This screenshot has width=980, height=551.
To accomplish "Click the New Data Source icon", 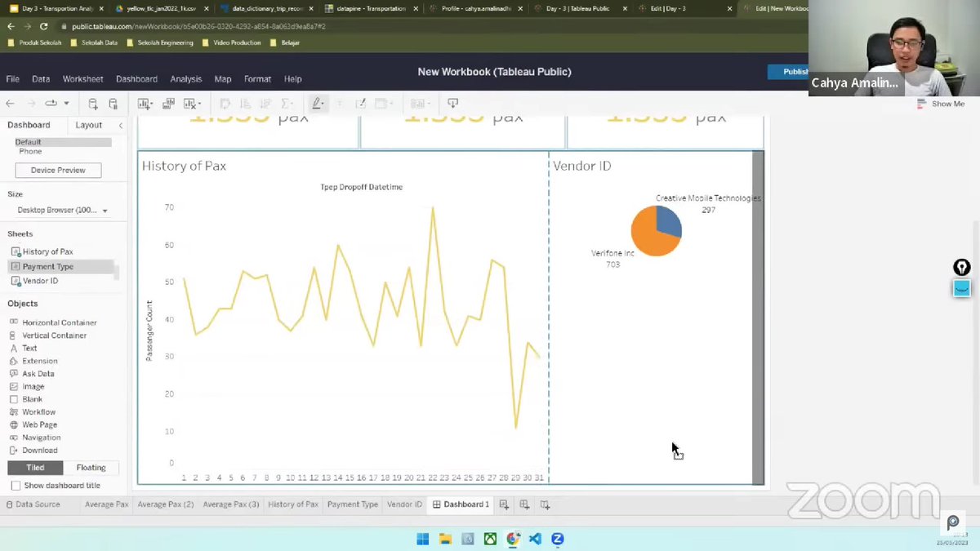I will point(93,104).
